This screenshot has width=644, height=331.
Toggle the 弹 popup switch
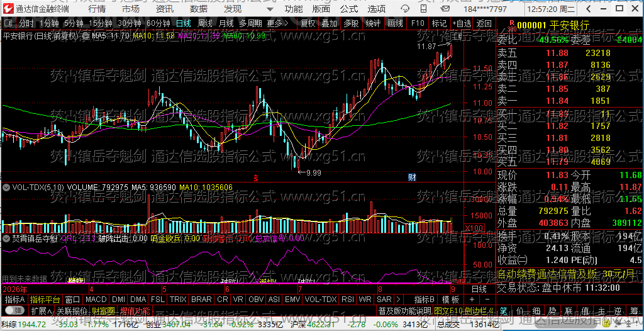(x=14, y=310)
